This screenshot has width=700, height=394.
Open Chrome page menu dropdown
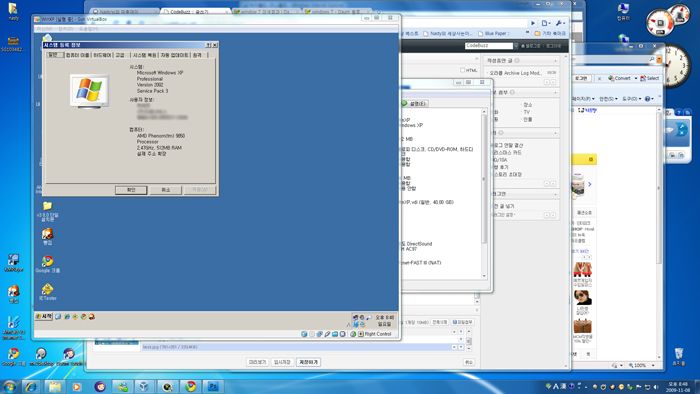coord(546,23)
